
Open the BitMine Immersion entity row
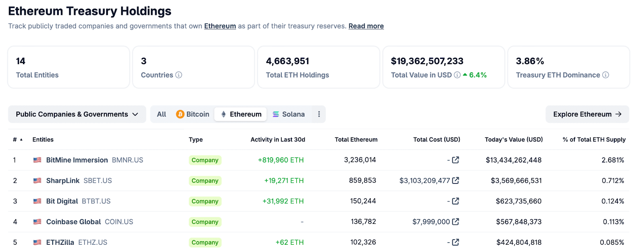pos(77,160)
